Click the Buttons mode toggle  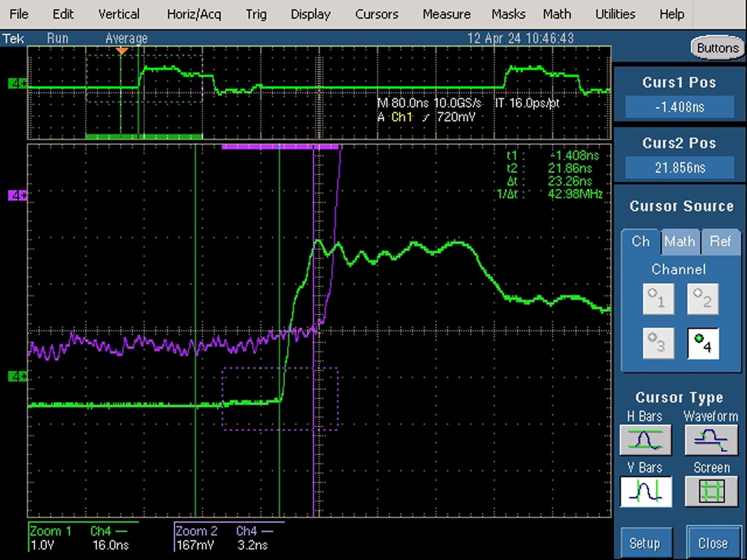pyautogui.click(x=717, y=48)
